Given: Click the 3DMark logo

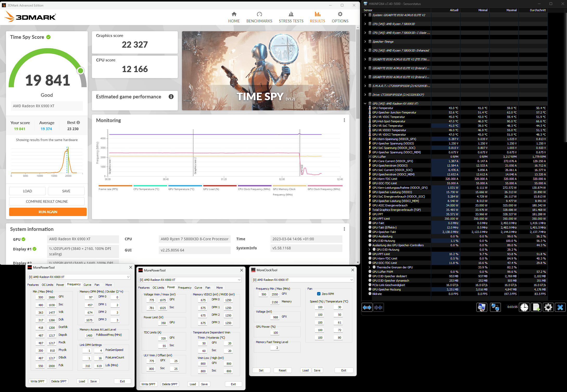Looking at the screenshot, I should tap(30, 17).
